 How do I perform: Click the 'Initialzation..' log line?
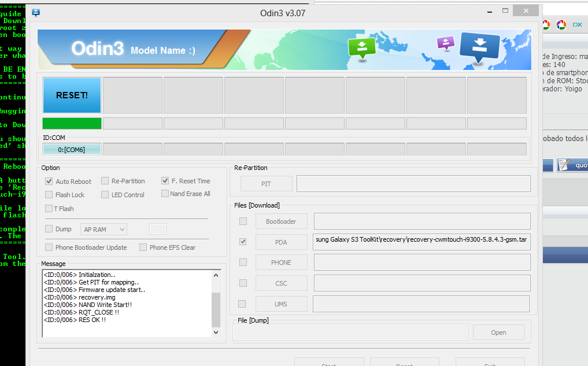(x=80, y=275)
